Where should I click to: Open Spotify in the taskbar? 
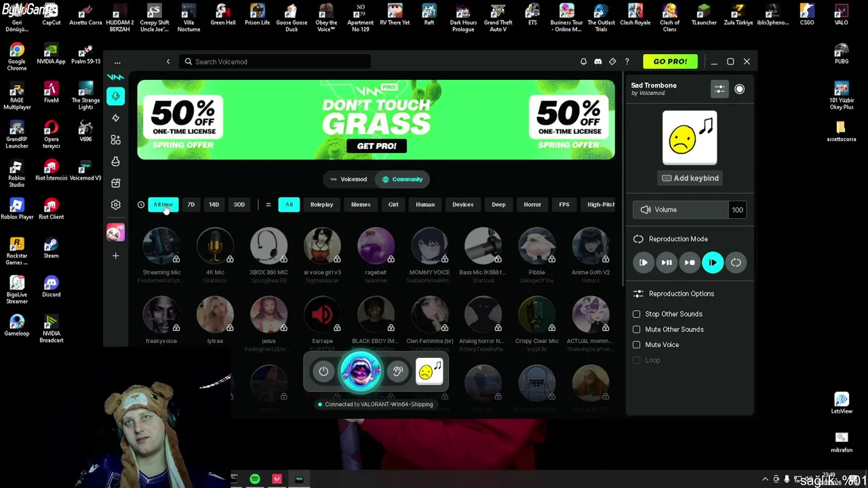pyautogui.click(x=255, y=479)
